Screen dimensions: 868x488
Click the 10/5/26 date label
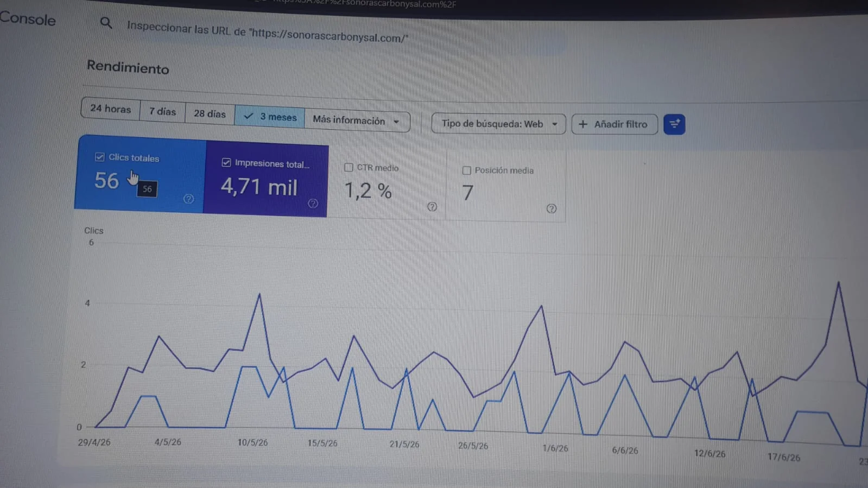[252, 442]
